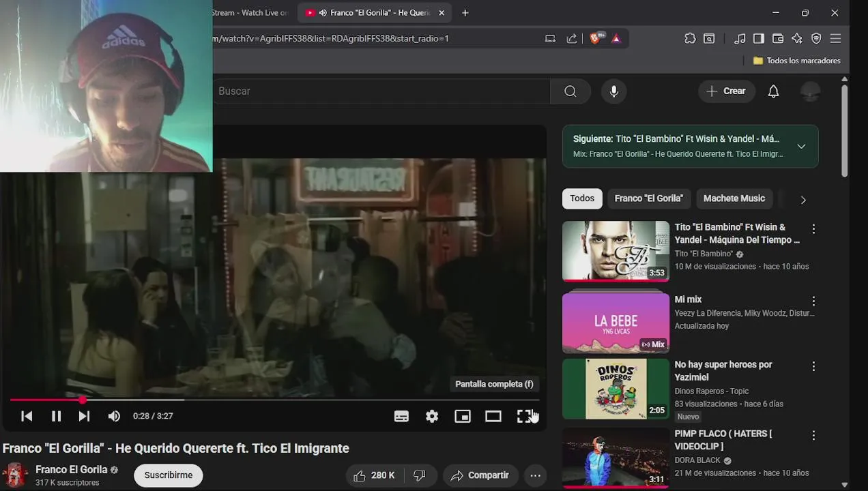868x491 pixels.
Task: Select the Franco "El Gorila" filter chip
Action: click(648, 198)
